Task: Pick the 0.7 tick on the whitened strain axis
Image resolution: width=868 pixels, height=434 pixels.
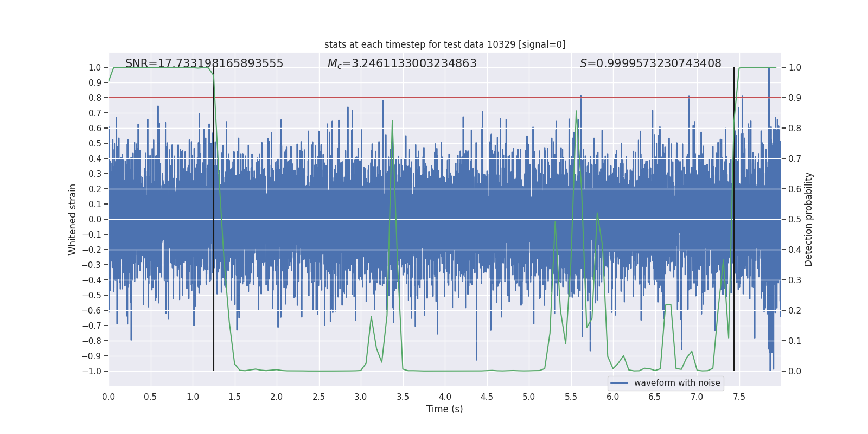Action: coord(95,113)
